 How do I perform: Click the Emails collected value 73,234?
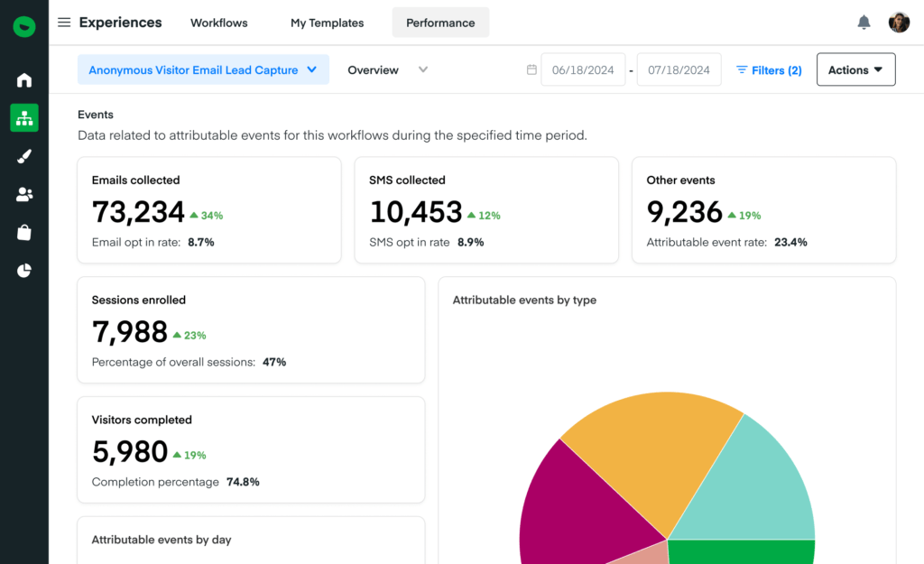(138, 212)
